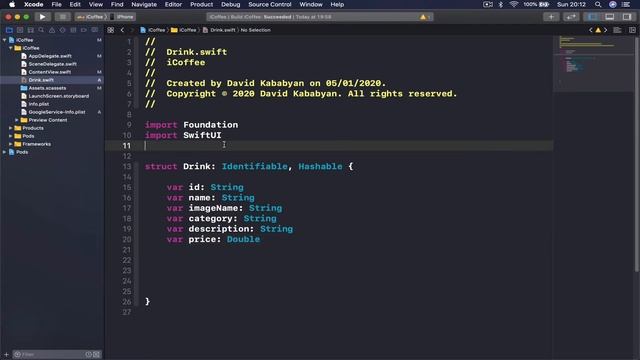The image size is (640, 360).
Task: Click the build status activity view
Action: 319,17
